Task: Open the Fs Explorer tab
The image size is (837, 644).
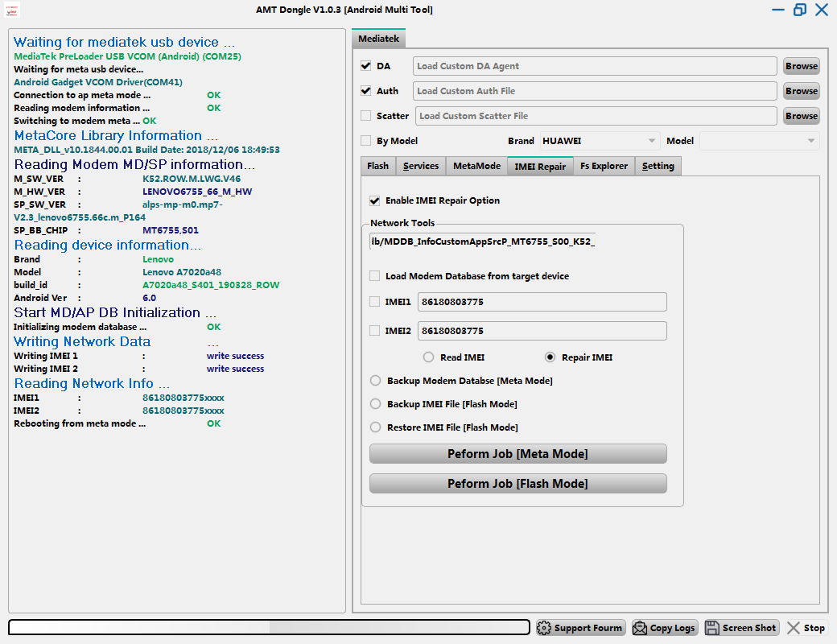Action: [604, 166]
